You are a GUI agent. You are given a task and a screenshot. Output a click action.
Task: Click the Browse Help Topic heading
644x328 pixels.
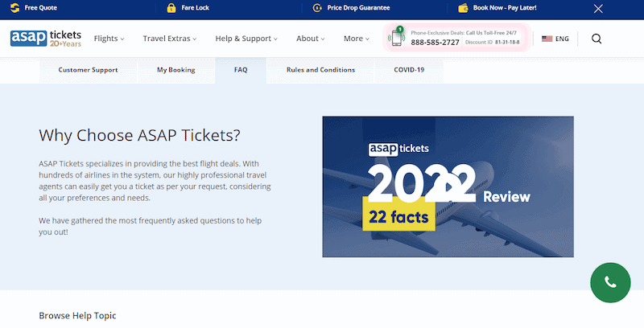[x=77, y=316]
